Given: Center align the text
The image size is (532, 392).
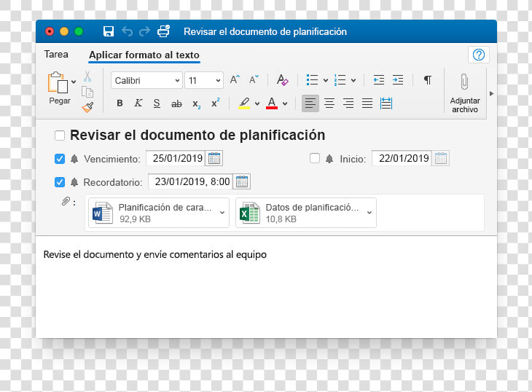Looking at the screenshot, I should coord(329,103).
